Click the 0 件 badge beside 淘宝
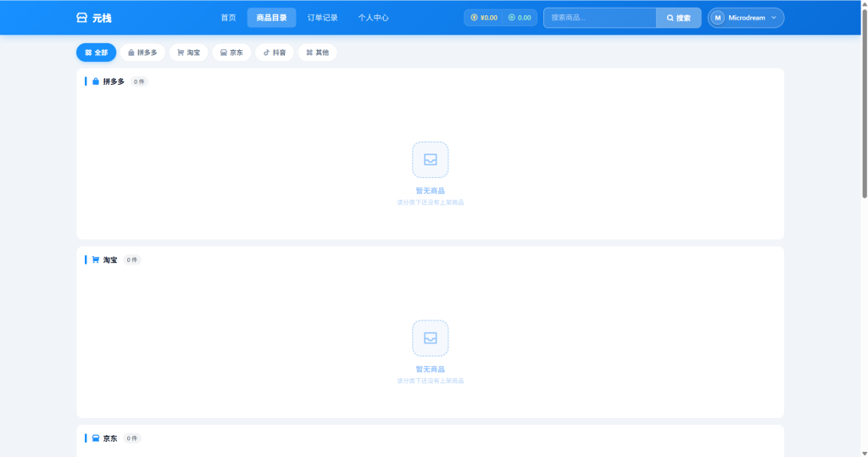Viewport: 868px width, 457px height. click(x=131, y=259)
